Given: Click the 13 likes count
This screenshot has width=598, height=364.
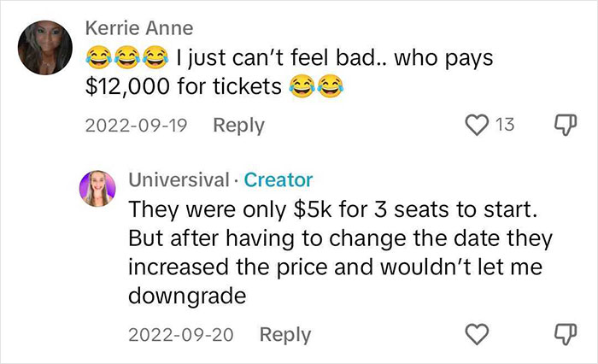Looking at the screenshot, I should [x=504, y=125].
